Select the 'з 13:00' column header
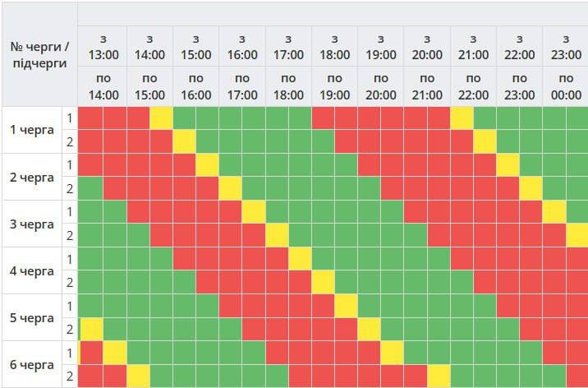This screenshot has width=588, height=388. [103, 47]
